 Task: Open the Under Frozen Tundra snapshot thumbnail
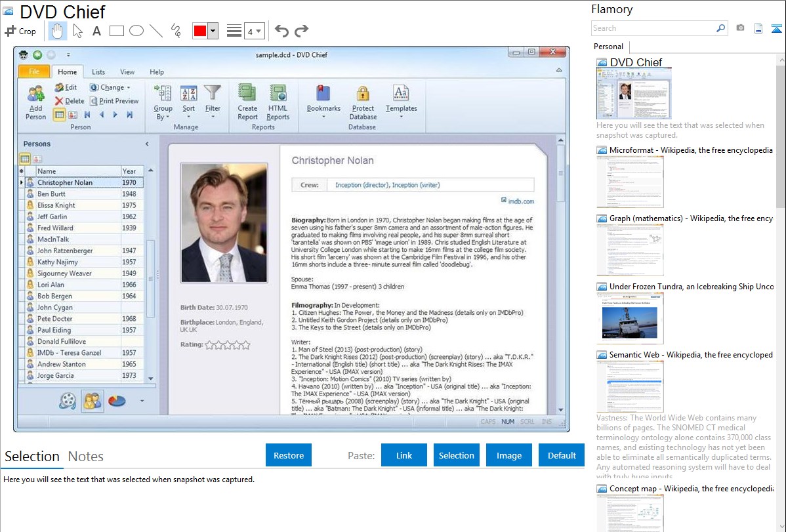click(630, 318)
